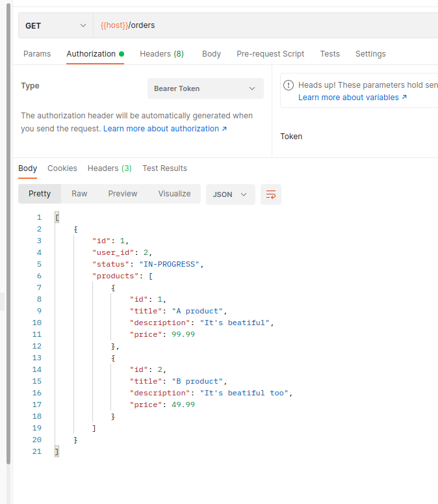Open the request Body tab
Viewport: 438px width, 504px height.
(211, 54)
